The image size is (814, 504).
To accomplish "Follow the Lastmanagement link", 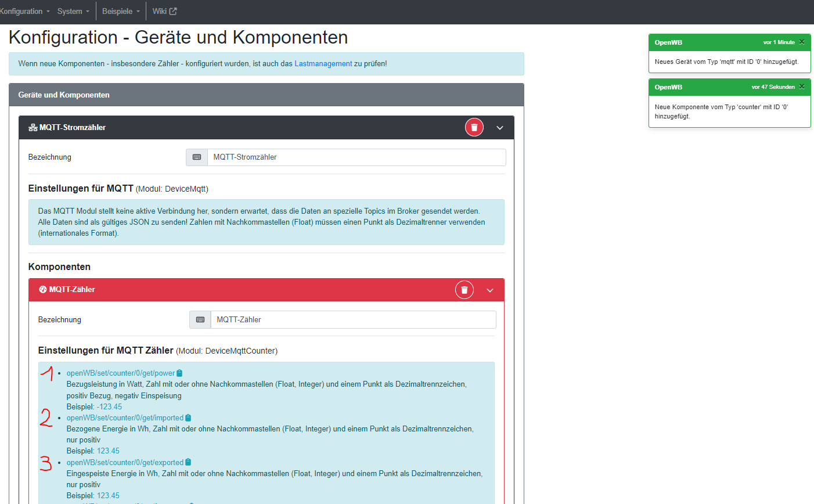I will 323,64.
